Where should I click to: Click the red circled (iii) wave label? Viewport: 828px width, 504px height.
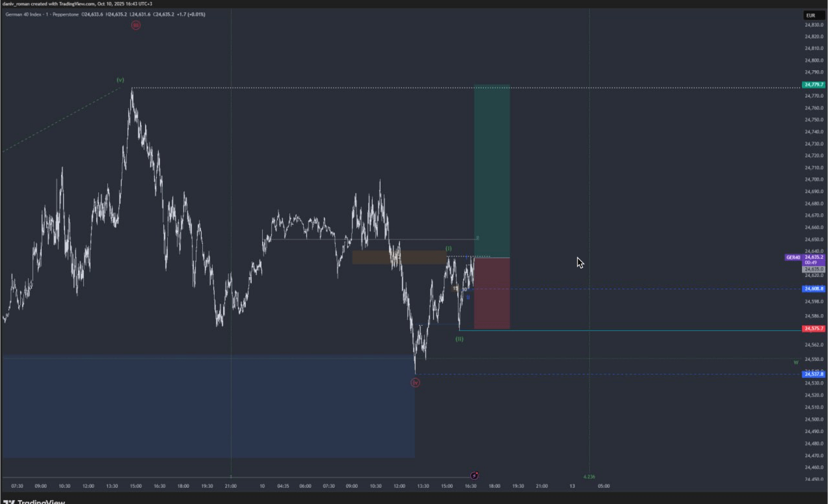(x=135, y=25)
